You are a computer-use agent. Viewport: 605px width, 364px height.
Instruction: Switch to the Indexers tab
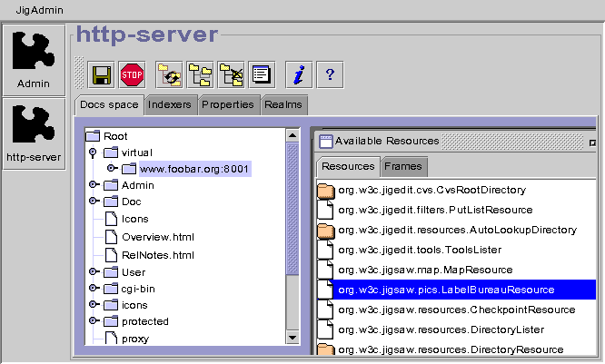[170, 104]
